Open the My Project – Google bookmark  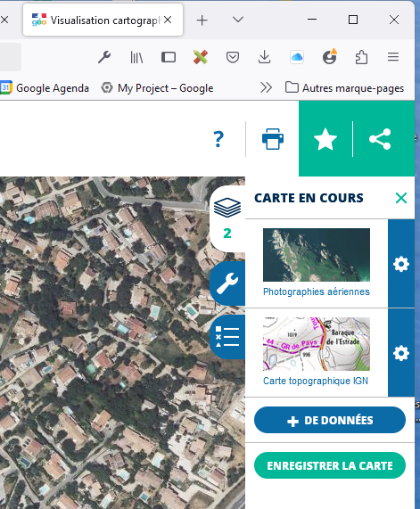click(157, 88)
